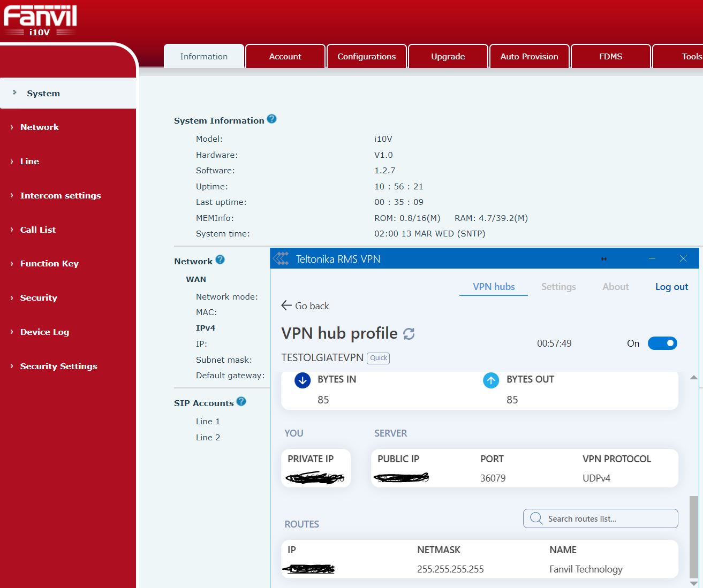The width and height of the screenshot is (703, 588).
Task: Open the Upgrade tab
Action: click(x=448, y=56)
